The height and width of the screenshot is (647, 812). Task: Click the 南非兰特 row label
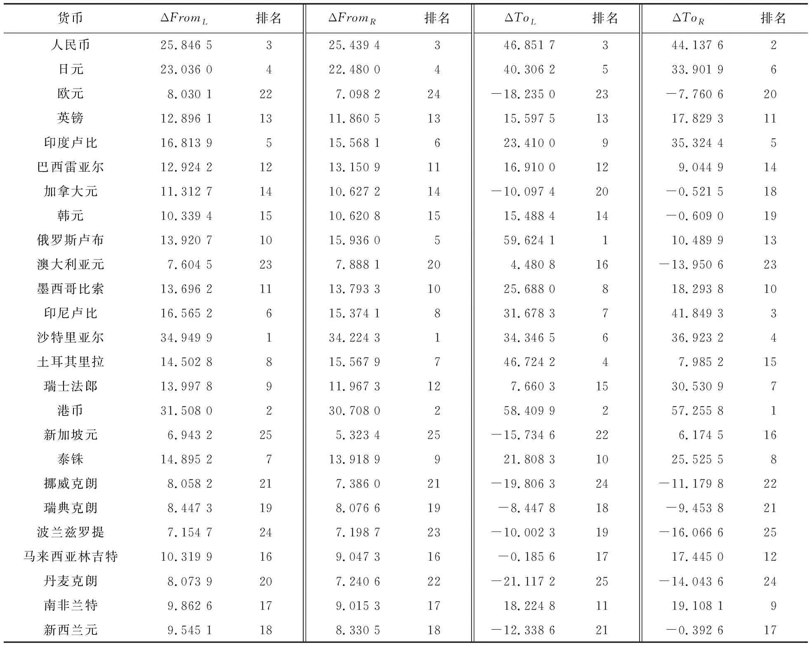click(71, 605)
